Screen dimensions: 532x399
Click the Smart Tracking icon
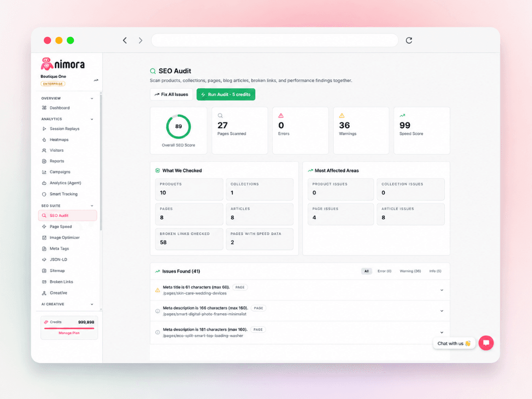click(x=44, y=194)
